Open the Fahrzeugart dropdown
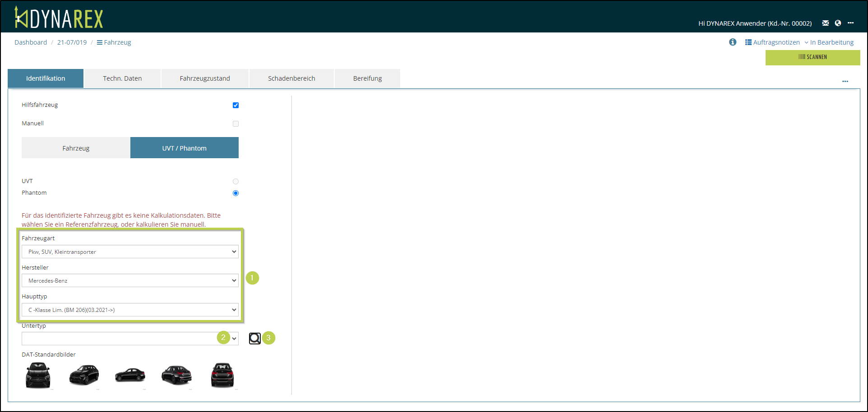The image size is (868, 412). click(x=130, y=252)
